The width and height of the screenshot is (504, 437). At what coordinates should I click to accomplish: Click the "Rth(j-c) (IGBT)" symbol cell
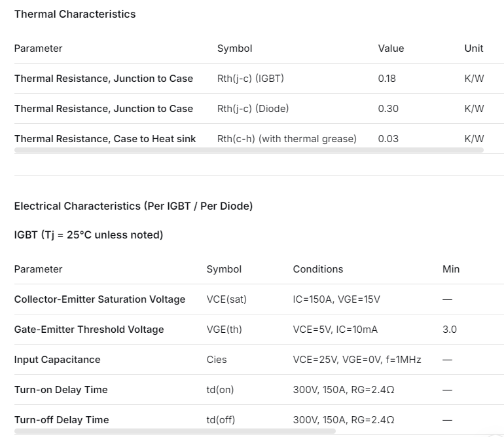[251, 79]
